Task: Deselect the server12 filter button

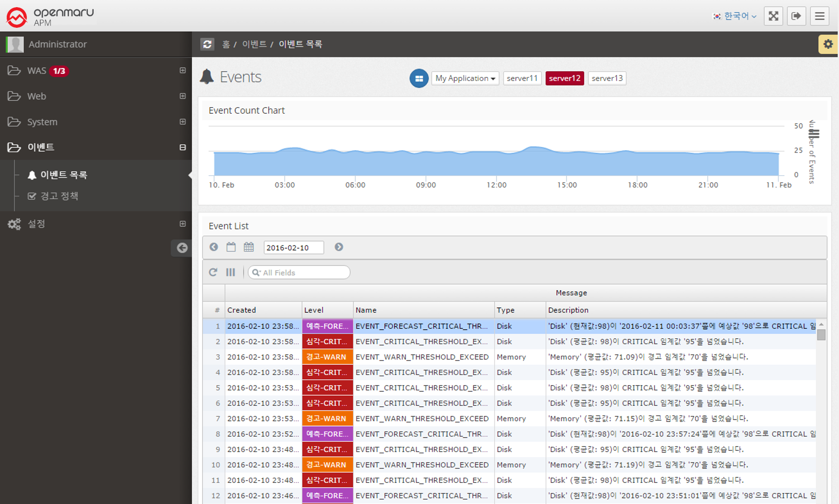Action: [x=564, y=78]
